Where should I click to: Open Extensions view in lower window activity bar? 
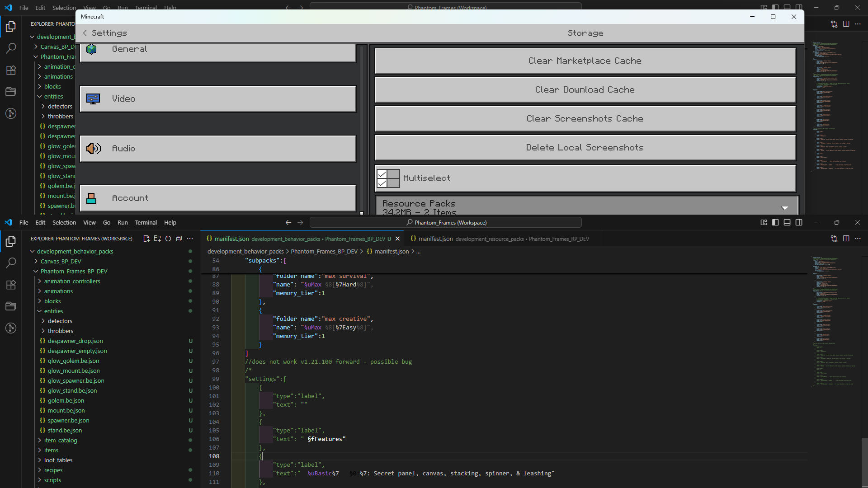[11, 285]
